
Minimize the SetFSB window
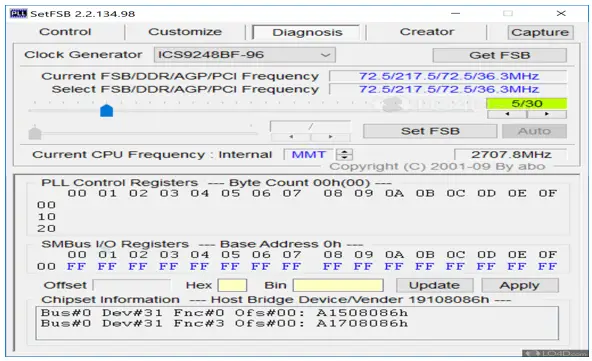[x=456, y=14]
